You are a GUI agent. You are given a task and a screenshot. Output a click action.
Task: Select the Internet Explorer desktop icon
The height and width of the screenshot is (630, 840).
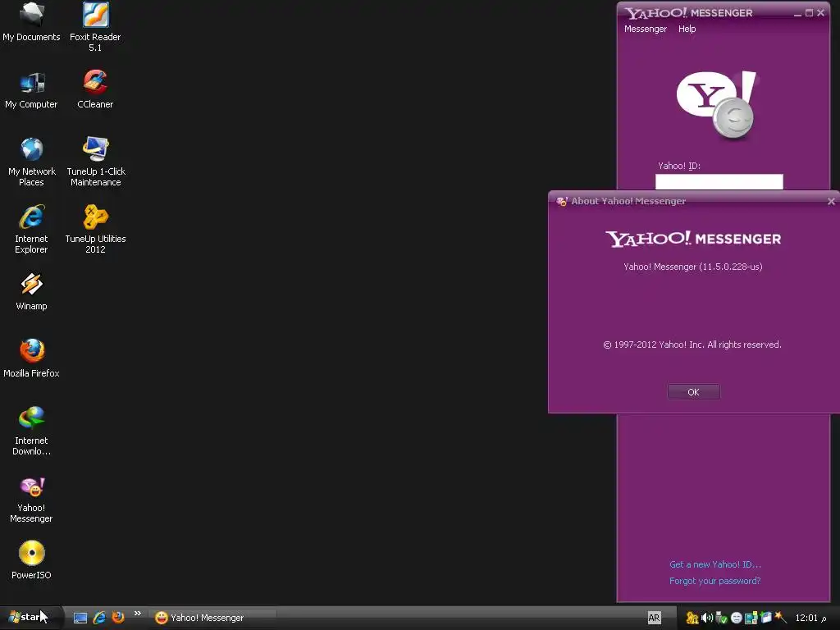[x=32, y=230]
